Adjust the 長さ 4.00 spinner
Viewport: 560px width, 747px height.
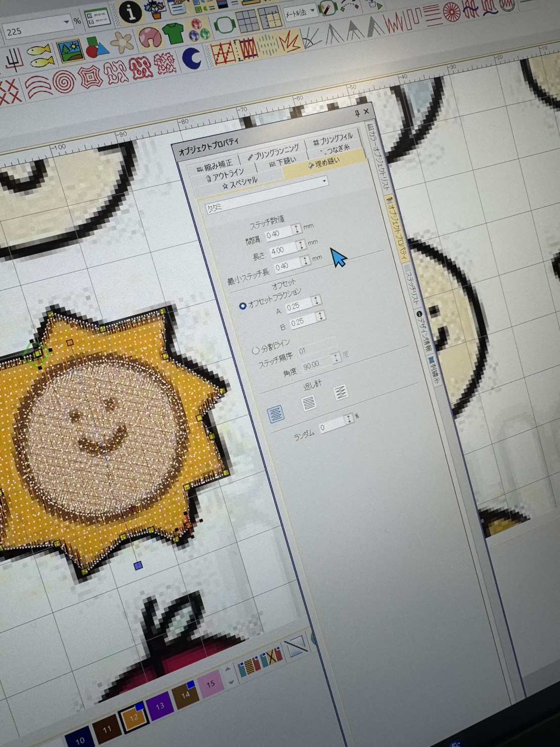(301, 245)
